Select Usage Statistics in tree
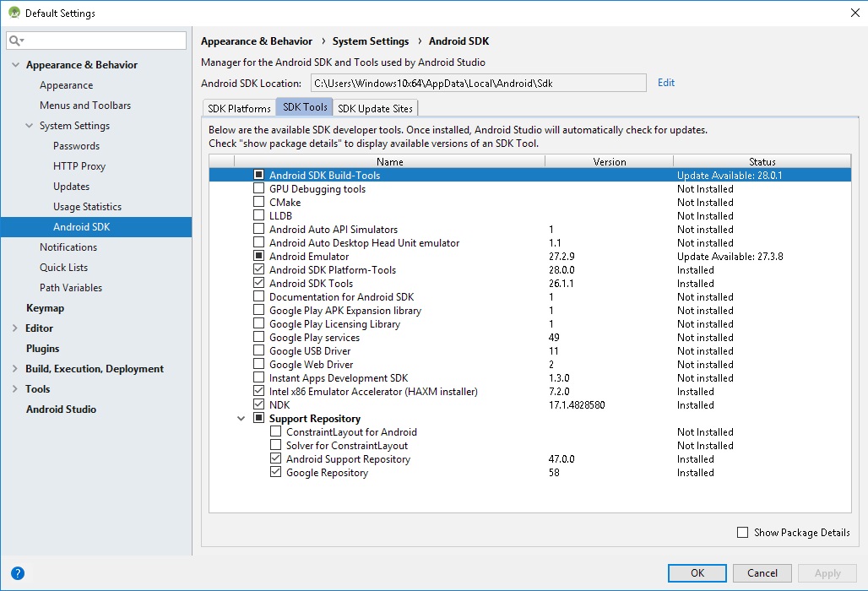 pyautogui.click(x=88, y=206)
